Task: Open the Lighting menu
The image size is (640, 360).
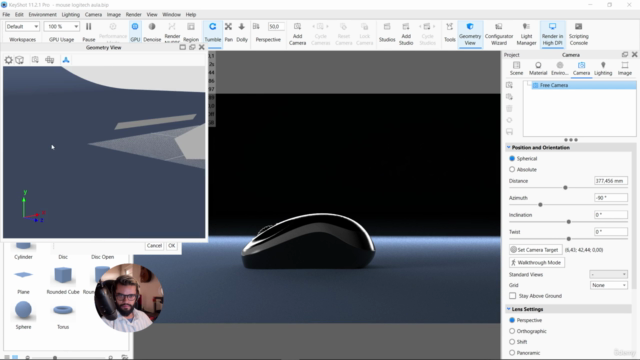Action: click(x=71, y=14)
